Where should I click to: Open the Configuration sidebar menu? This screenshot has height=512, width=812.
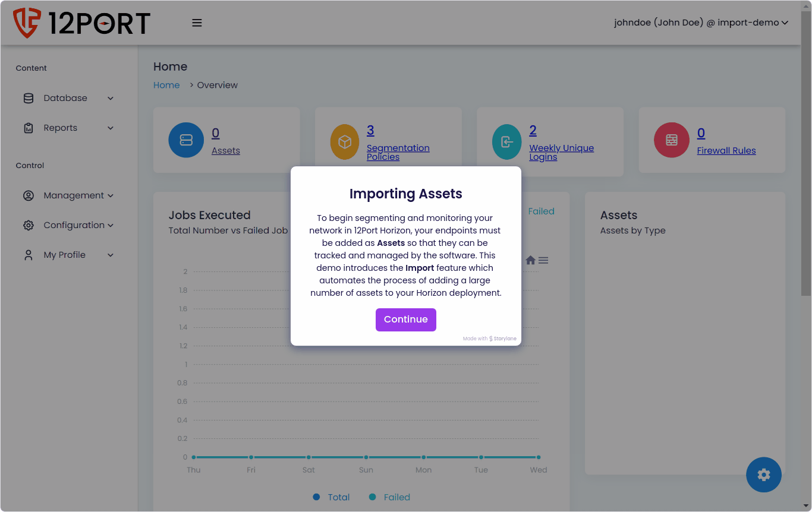(68, 225)
